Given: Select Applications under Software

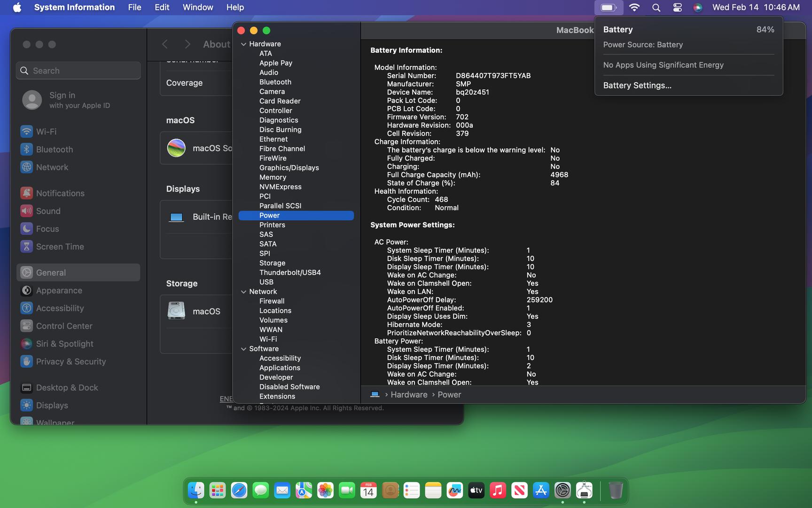Looking at the screenshot, I should click(280, 368).
